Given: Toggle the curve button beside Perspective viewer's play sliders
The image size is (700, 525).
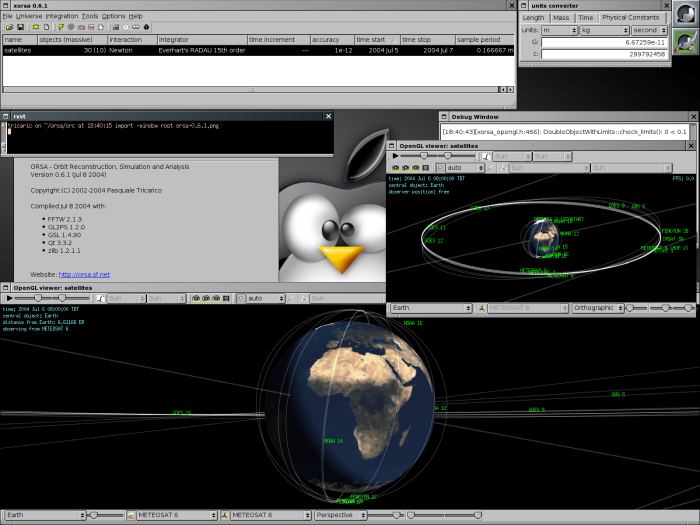Looking at the screenshot, I should tap(100, 298).
